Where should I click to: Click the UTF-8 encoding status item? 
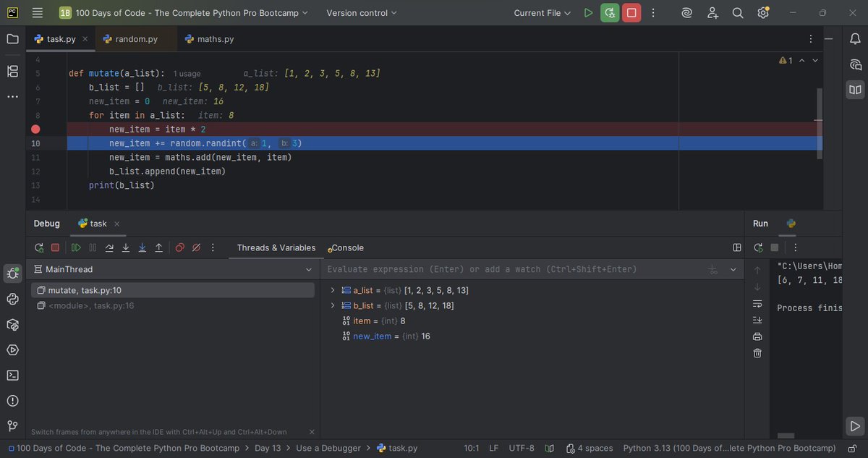522,449
